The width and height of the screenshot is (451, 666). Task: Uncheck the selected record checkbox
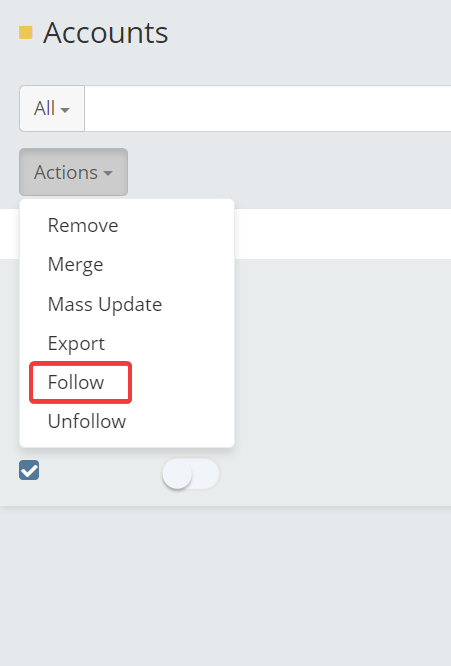pyautogui.click(x=29, y=470)
